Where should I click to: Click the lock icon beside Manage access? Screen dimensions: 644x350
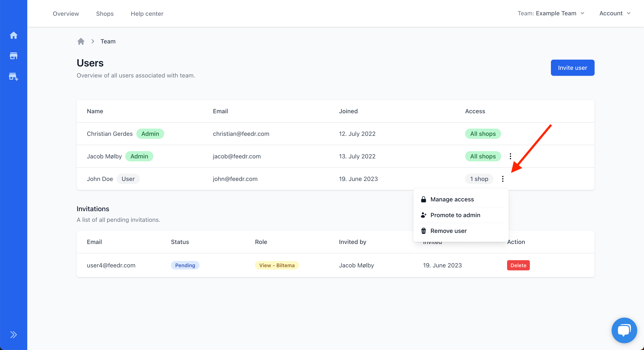click(424, 199)
